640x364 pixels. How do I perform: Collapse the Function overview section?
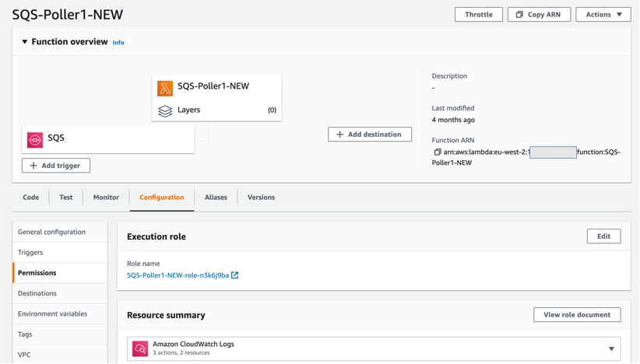pyautogui.click(x=25, y=42)
